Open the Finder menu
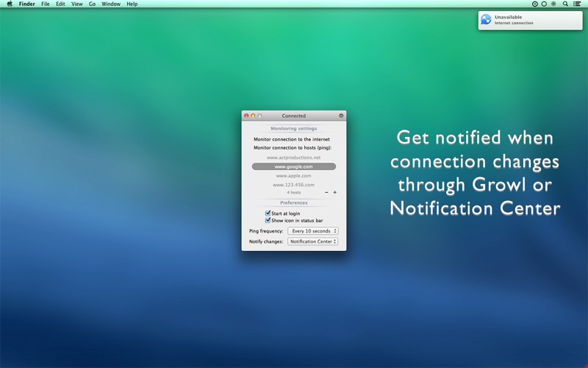This screenshot has height=368, width=588. pos(27,4)
